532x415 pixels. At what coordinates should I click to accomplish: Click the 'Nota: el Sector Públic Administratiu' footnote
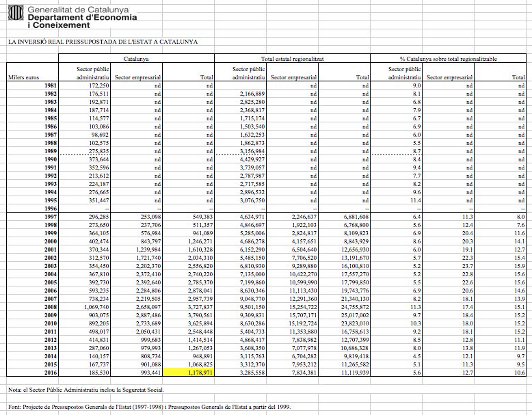86,390
